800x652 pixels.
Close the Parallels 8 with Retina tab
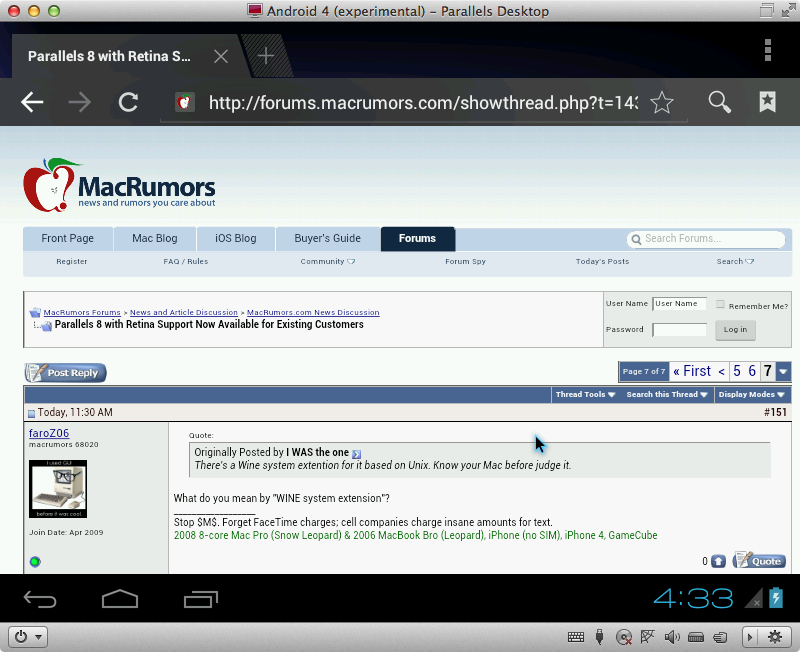(221, 56)
